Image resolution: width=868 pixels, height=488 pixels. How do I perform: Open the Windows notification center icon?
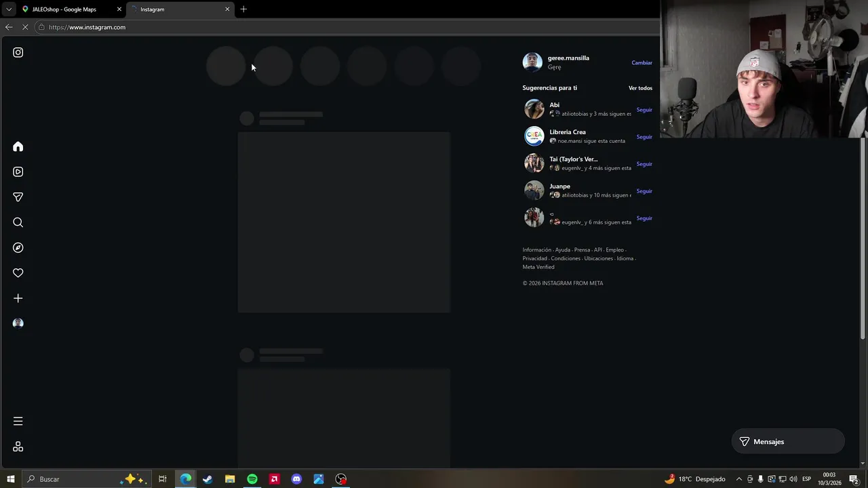tap(854, 479)
